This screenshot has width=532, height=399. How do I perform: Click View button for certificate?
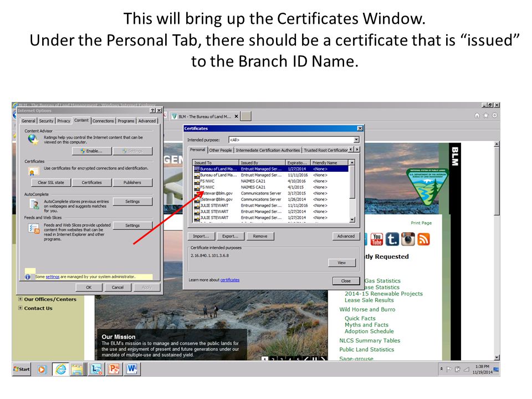(342, 263)
